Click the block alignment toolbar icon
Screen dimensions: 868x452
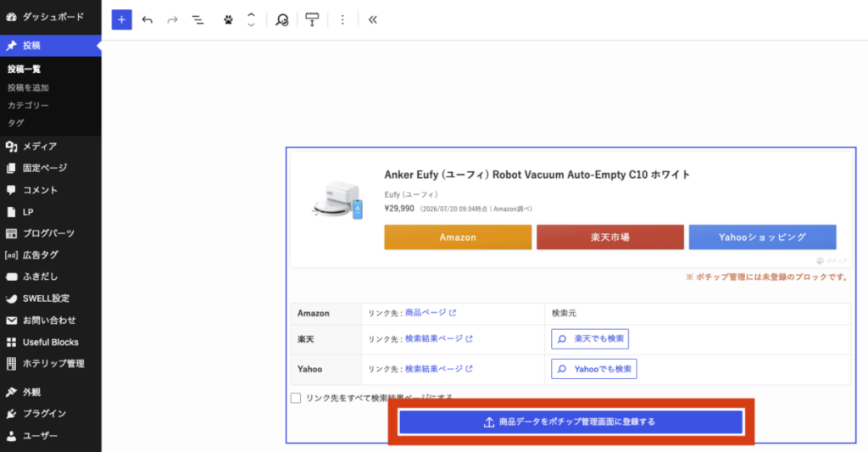tap(312, 20)
